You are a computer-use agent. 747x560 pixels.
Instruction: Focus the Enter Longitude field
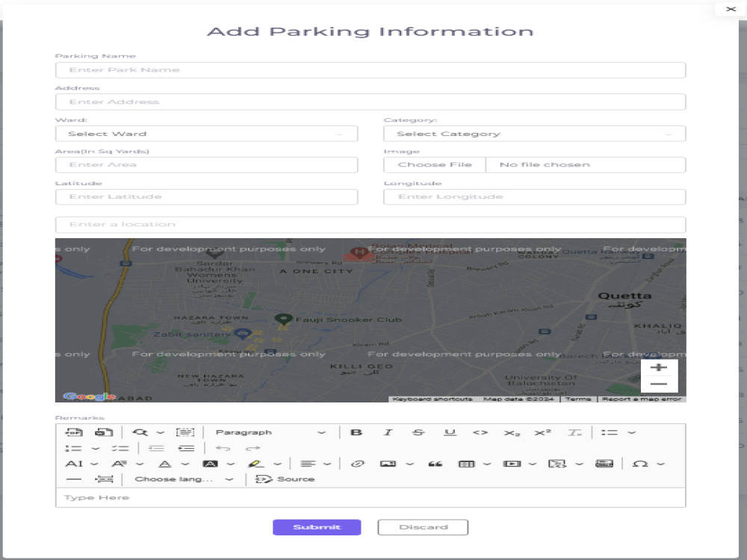tap(535, 196)
